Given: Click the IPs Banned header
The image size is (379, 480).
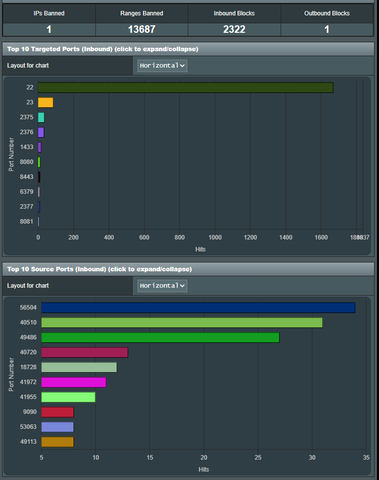Looking at the screenshot, I should pos(49,13).
